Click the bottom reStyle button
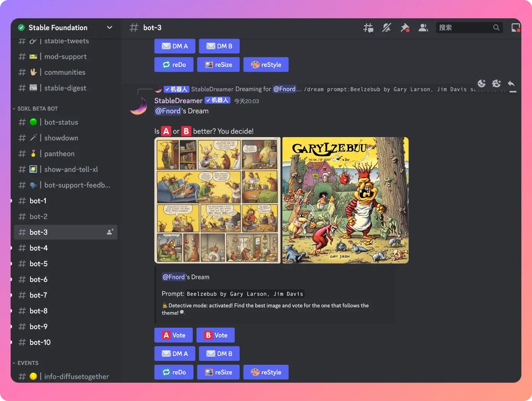532x401 pixels. tap(266, 372)
